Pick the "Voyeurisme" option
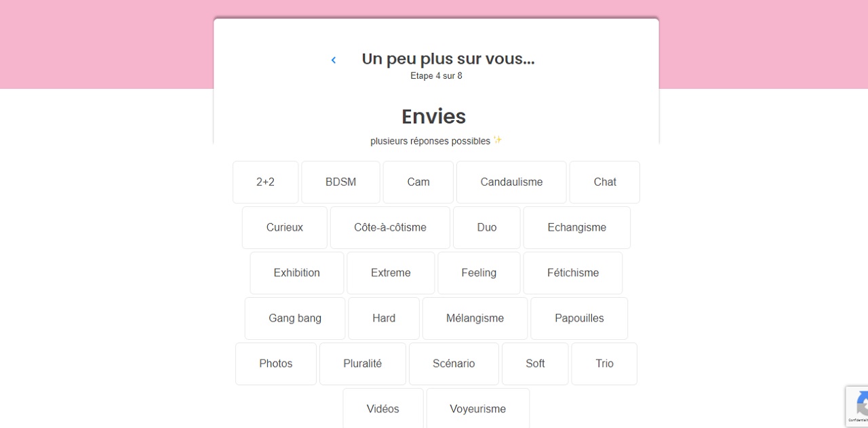 coord(477,409)
